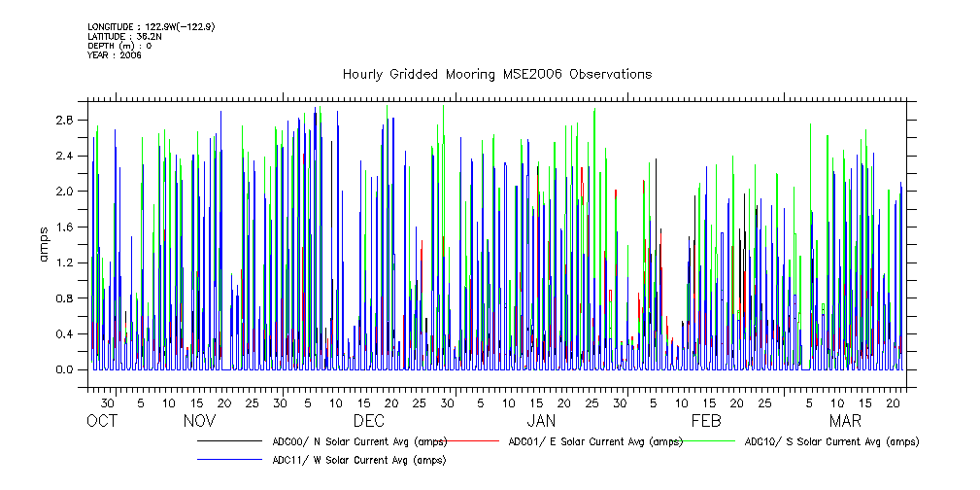Click the black ADC00 N legend line

230,440
